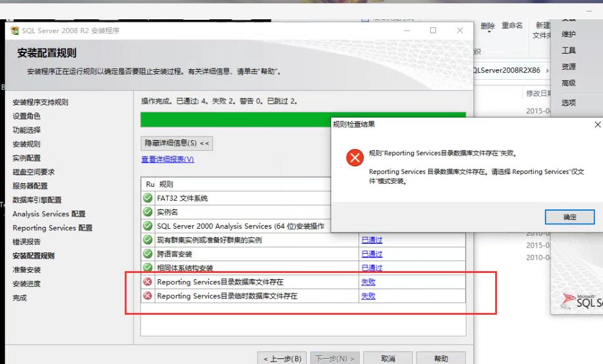Open 资源 in the right-side menu
The height and width of the screenshot is (364, 603).
coord(568,67)
